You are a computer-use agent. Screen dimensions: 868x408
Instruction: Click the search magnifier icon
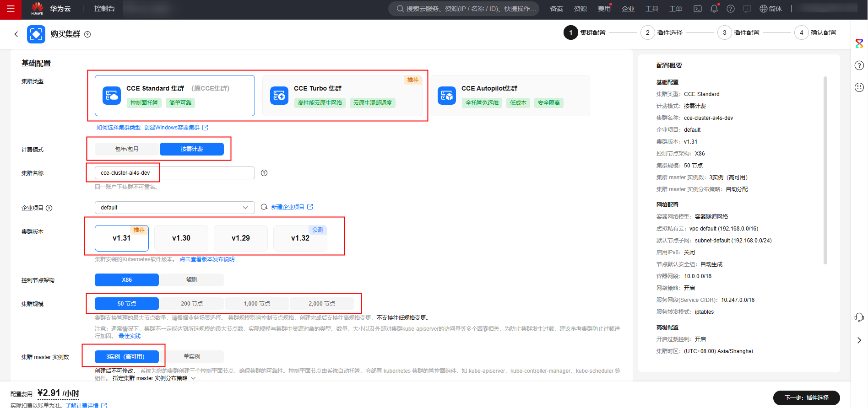400,9
